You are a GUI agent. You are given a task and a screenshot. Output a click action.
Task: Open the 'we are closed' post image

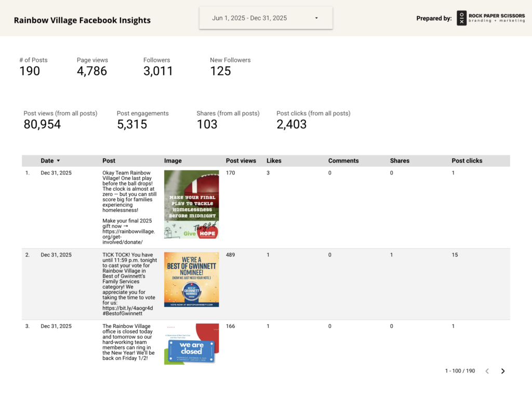tap(191, 344)
